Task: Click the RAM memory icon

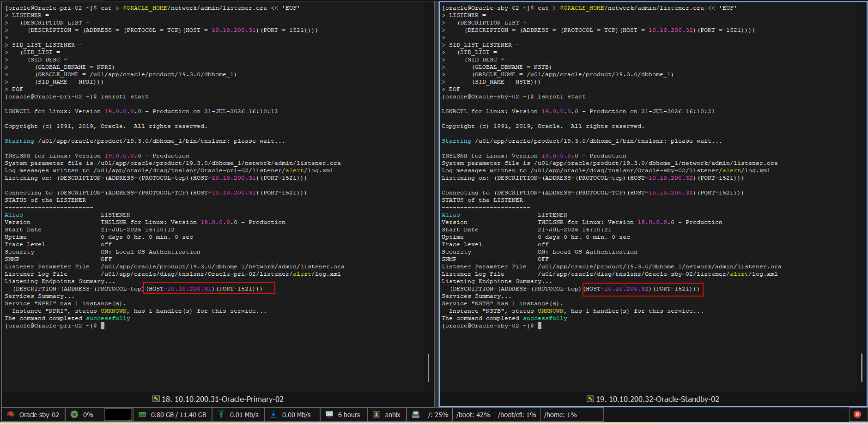Action: pyautogui.click(x=142, y=414)
